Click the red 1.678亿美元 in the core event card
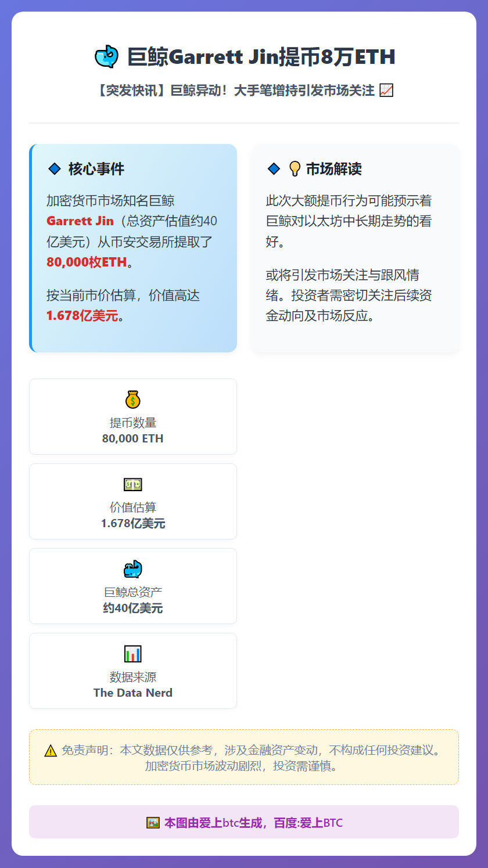This screenshot has height=868, width=488. 82,316
